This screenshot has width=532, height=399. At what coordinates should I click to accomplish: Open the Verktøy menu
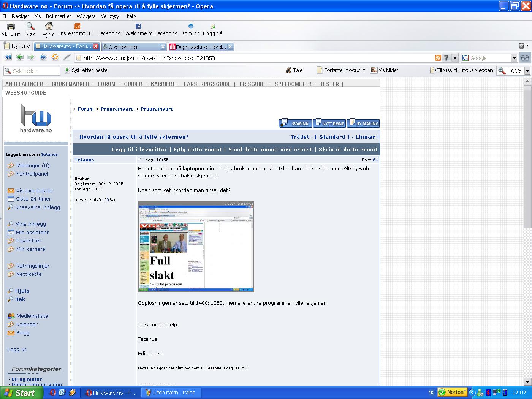click(x=110, y=16)
